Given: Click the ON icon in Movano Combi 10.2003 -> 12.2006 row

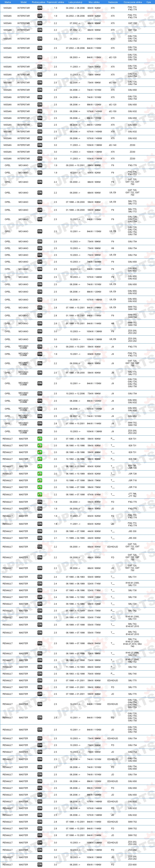Looking at the screenshot, I should (x=40, y=394).
